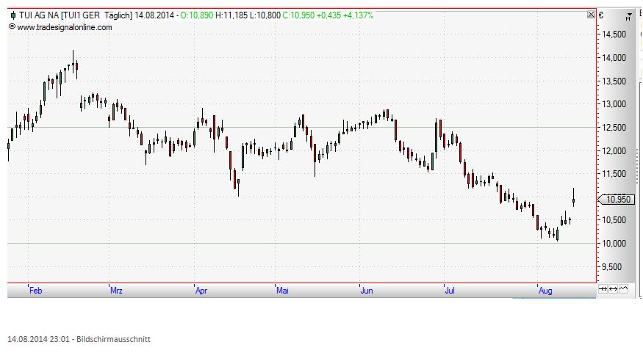Click the +4,137% percent change value
Viewport: 643px width, 364px height.
point(358,15)
